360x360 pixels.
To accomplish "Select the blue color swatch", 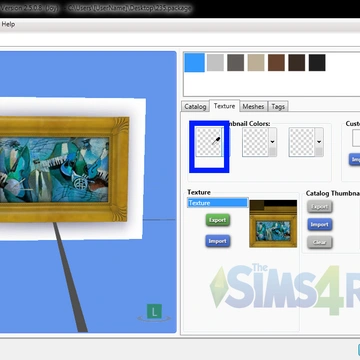I will (194, 62).
